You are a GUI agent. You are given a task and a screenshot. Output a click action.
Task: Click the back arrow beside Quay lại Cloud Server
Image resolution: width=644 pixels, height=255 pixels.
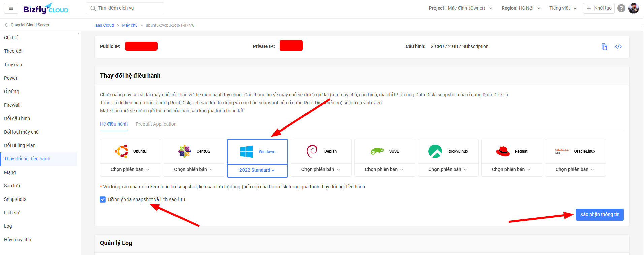pyautogui.click(x=6, y=25)
